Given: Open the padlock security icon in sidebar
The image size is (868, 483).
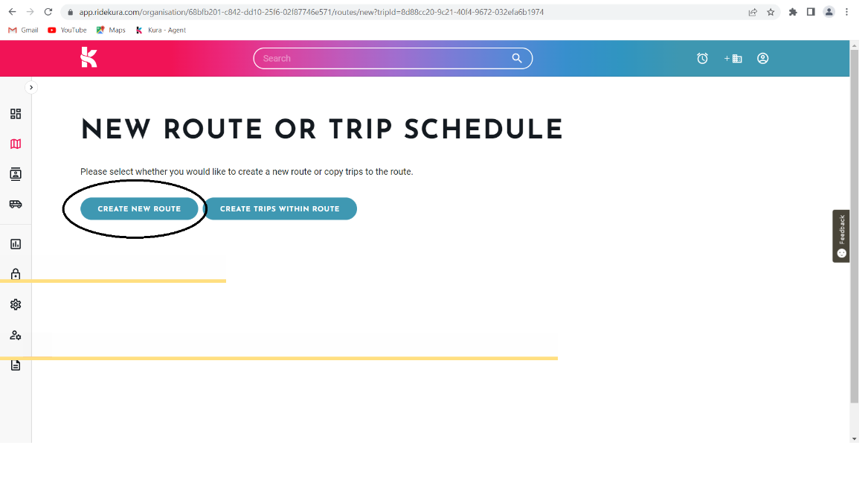Looking at the screenshot, I should 16,274.
